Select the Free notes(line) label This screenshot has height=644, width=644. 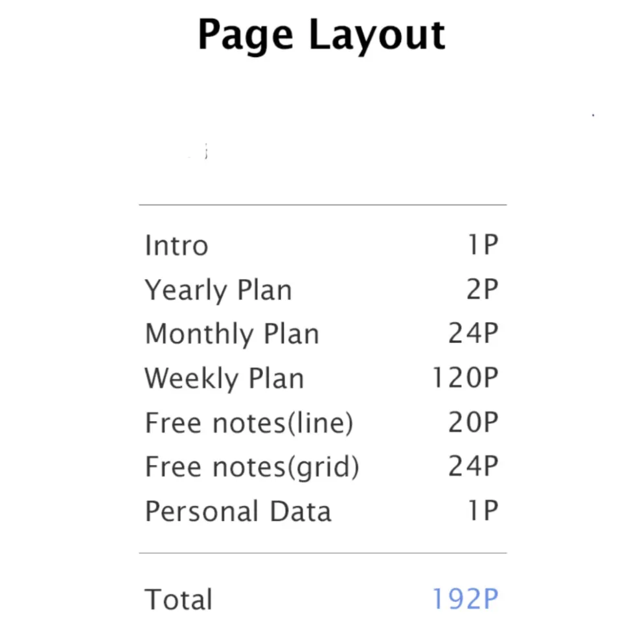point(249,423)
